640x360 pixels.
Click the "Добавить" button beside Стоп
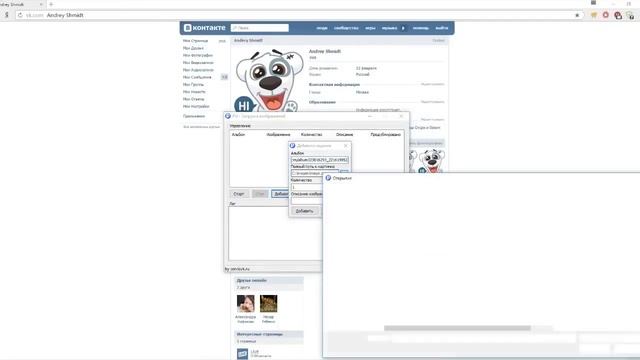click(280, 194)
